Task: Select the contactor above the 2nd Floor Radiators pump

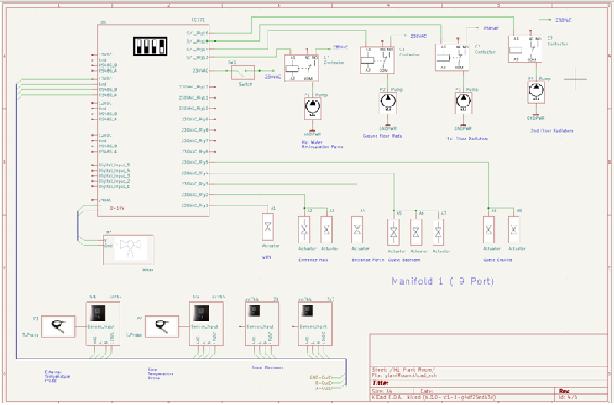Action: (525, 49)
